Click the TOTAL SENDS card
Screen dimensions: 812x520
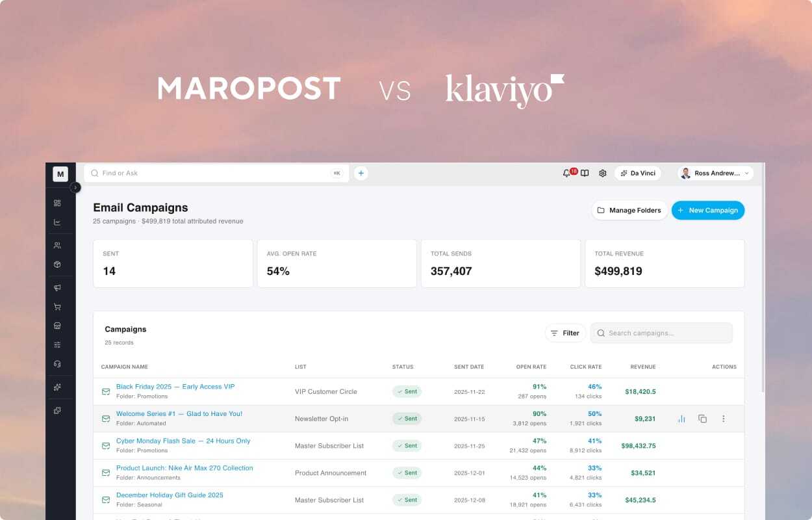click(501, 263)
